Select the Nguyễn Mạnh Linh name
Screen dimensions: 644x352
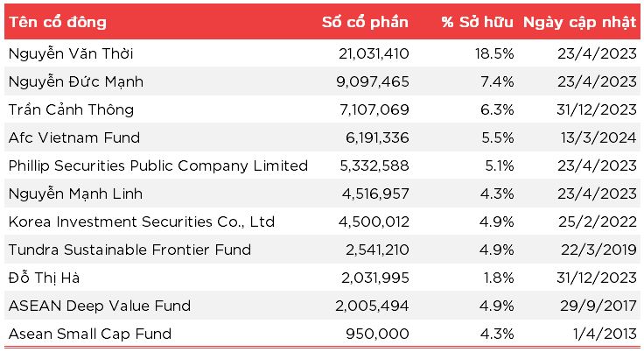(x=74, y=194)
